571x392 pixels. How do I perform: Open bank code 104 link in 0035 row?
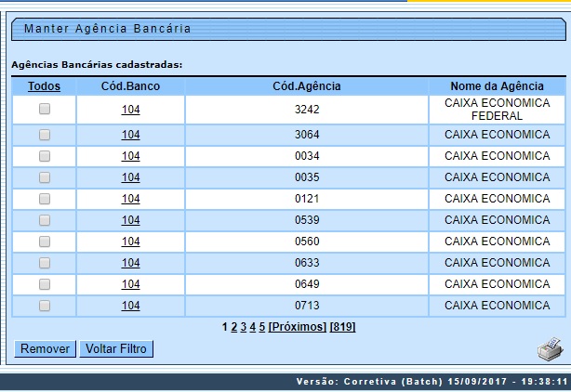click(131, 177)
